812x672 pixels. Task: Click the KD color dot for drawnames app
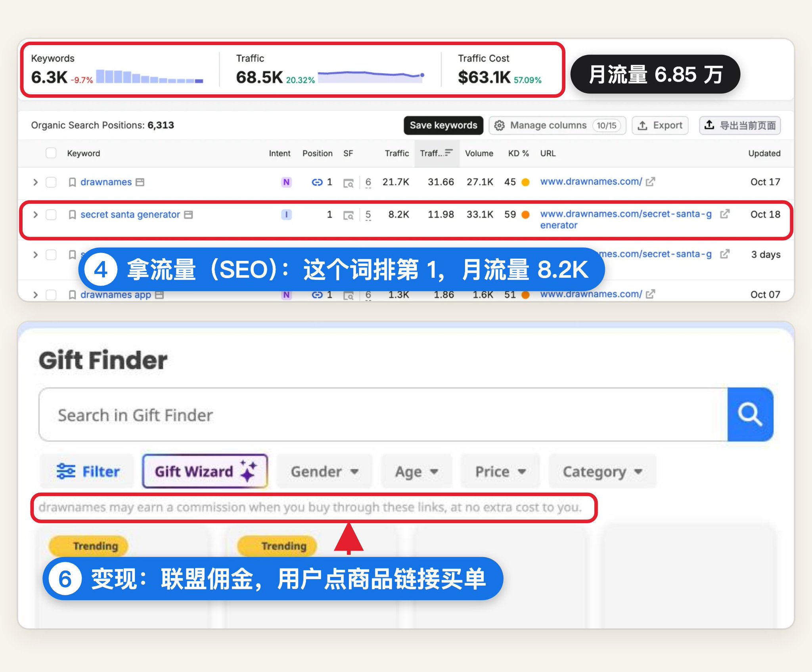525,295
